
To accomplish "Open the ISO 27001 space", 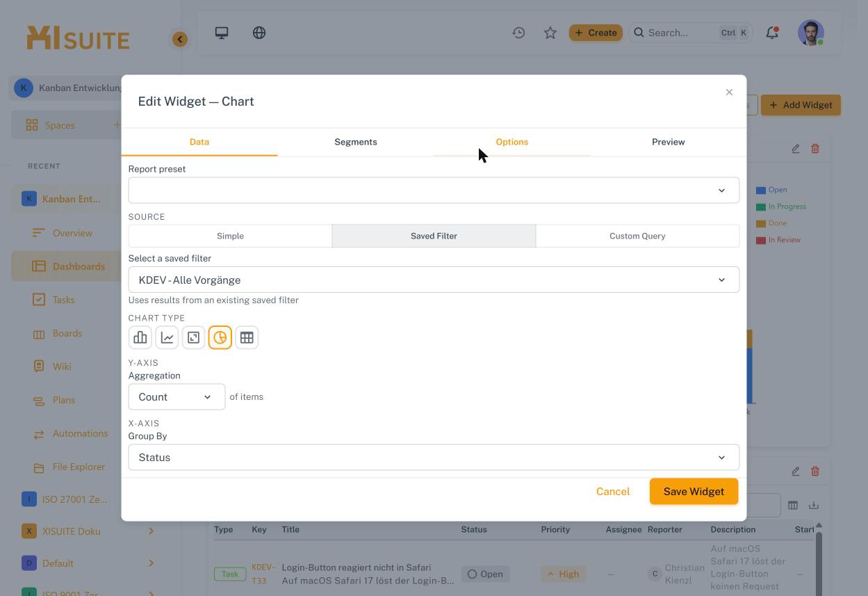I will click(x=74, y=499).
